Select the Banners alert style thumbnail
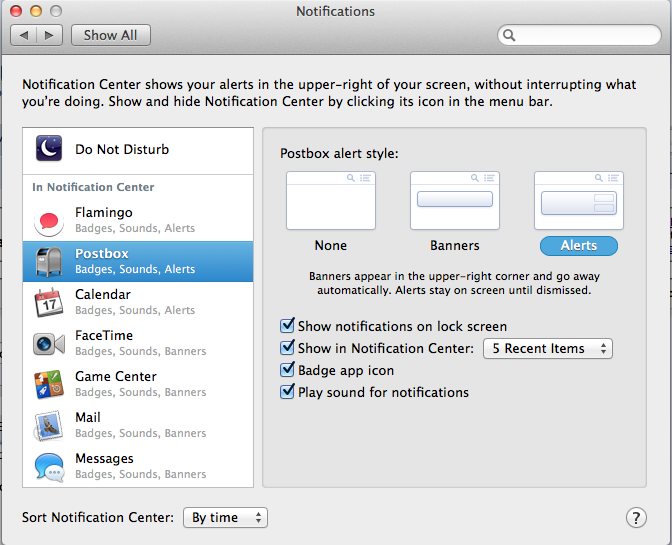The image size is (672, 545). [455, 201]
